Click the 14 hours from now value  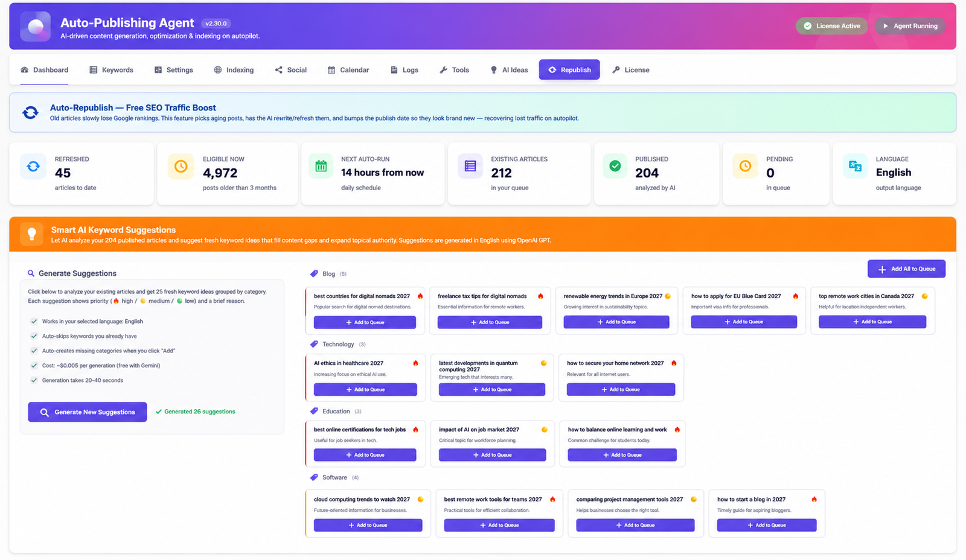(x=382, y=173)
